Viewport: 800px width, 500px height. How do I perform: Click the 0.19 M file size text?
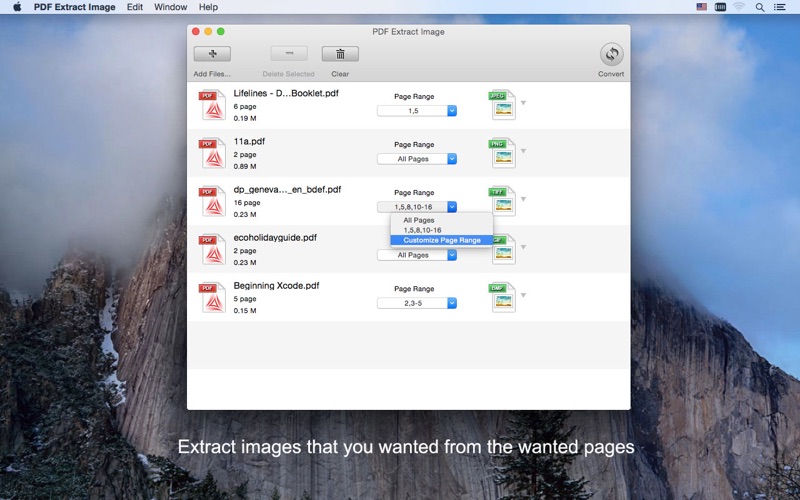point(245,118)
